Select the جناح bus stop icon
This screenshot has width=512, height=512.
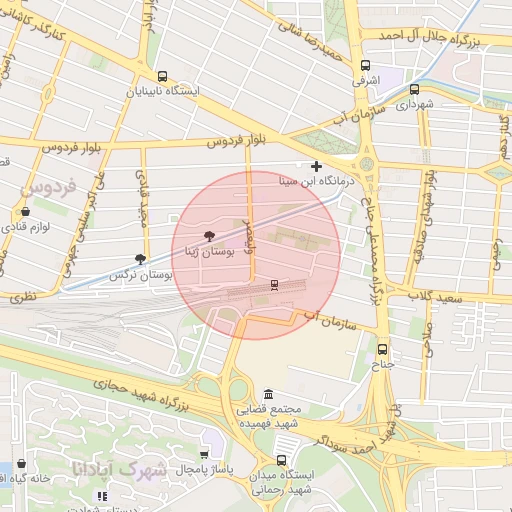click(x=382, y=349)
